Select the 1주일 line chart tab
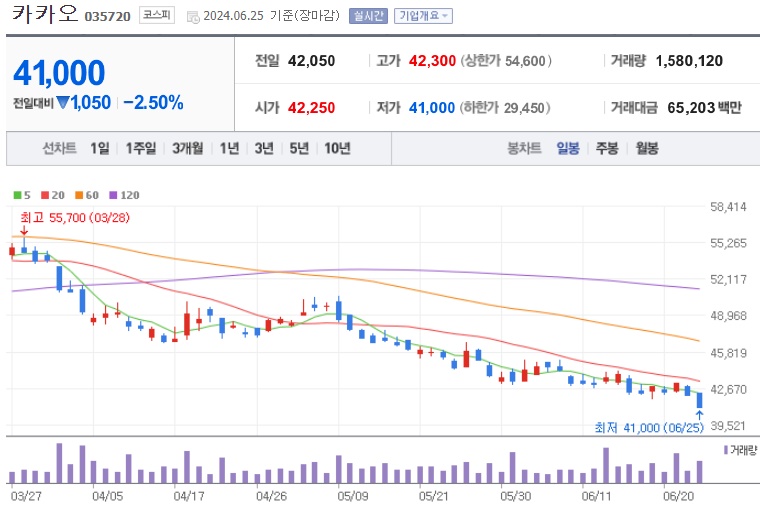 coord(141,148)
